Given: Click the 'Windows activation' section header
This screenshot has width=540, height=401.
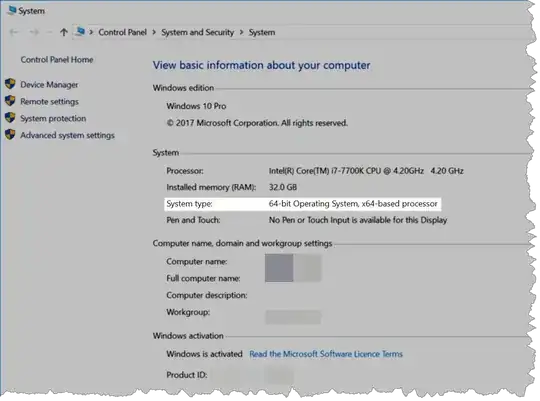Looking at the screenshot, I should point(188,336).
